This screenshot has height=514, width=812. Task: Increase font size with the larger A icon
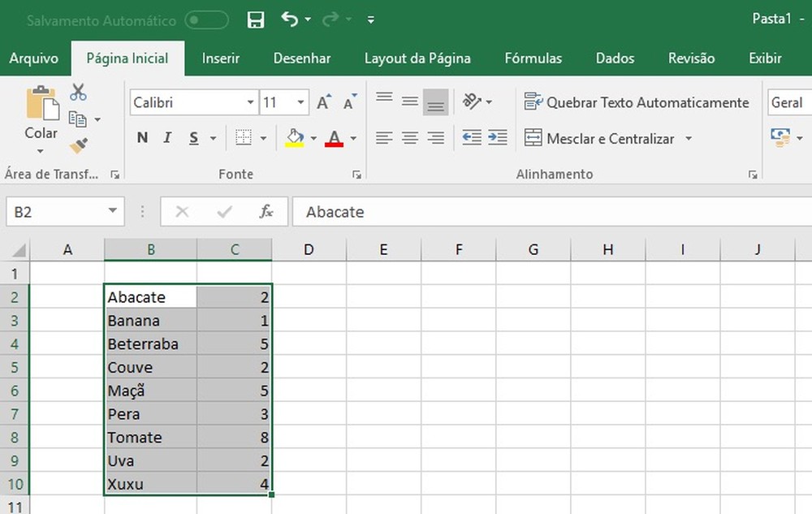pyautogui.click(x=322, y=102)
